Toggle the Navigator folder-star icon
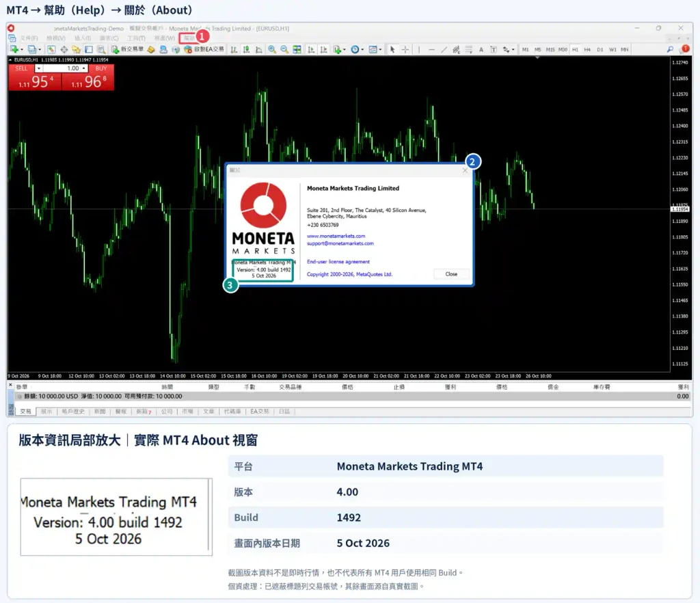The width and height of the screenshot is (700, 603). (77, 49)
